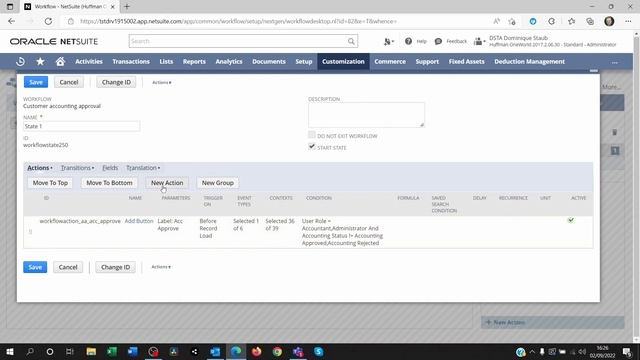Click the Active checkmark of the Add Button action

pos(571,220)
